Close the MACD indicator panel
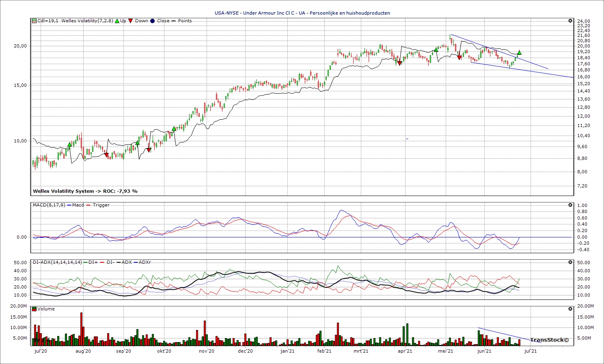This screenshot has height=364, width=604. (570, 205)
